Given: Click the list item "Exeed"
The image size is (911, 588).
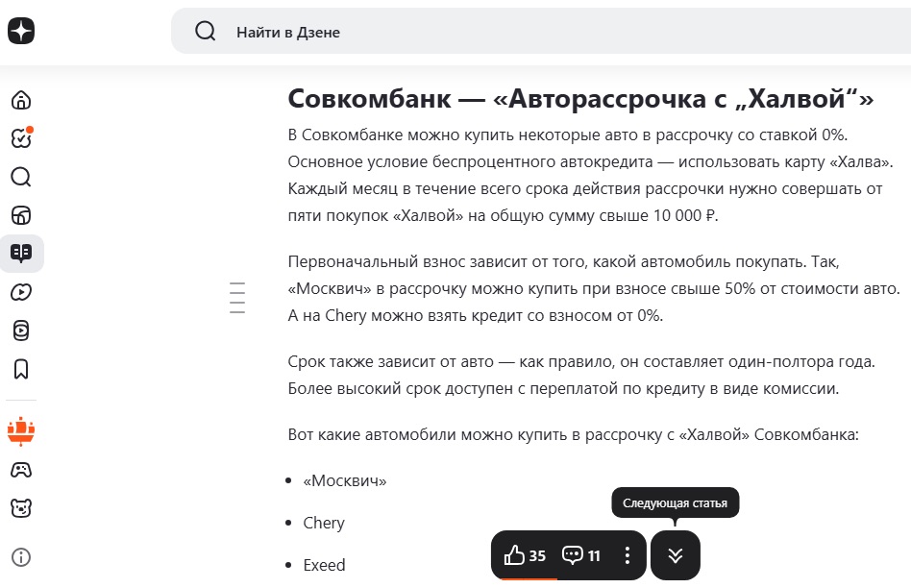Looking at the screenshot, I should (324, 565).
